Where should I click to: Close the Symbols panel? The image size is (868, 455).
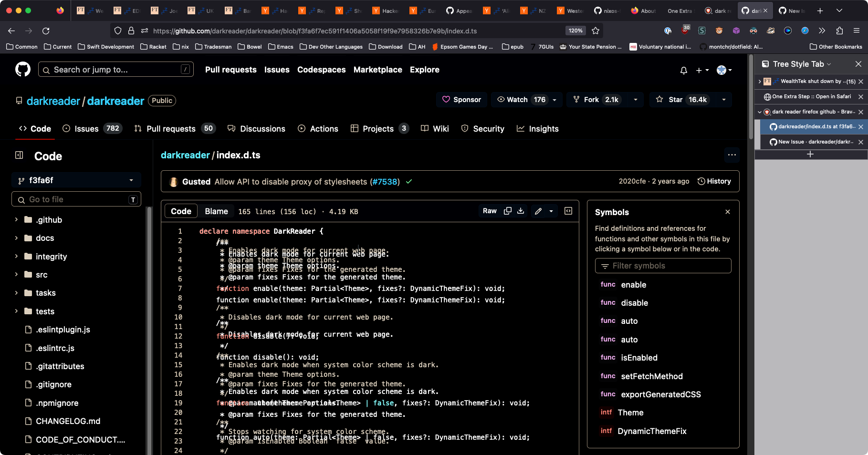point(727,212)
